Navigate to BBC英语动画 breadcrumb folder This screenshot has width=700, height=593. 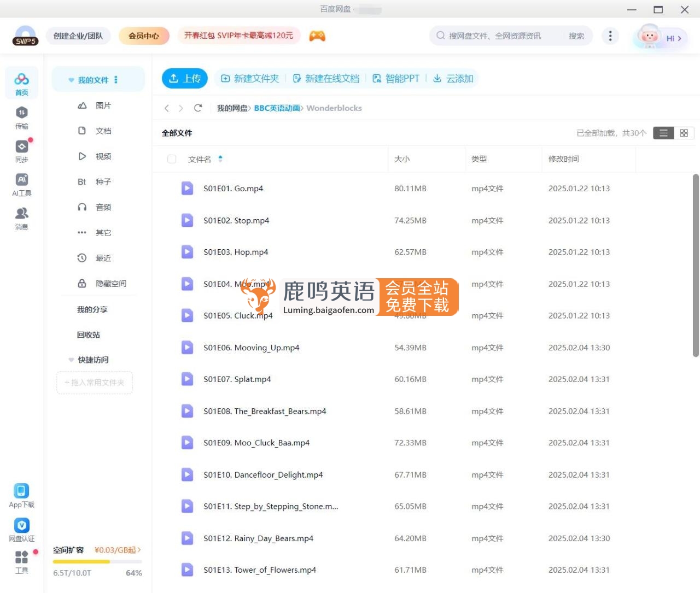click(x=277, y=108)
